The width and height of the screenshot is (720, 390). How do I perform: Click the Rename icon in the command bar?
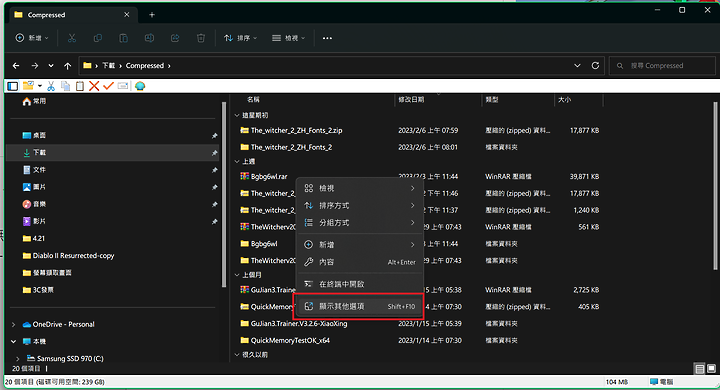click(149, 38)
